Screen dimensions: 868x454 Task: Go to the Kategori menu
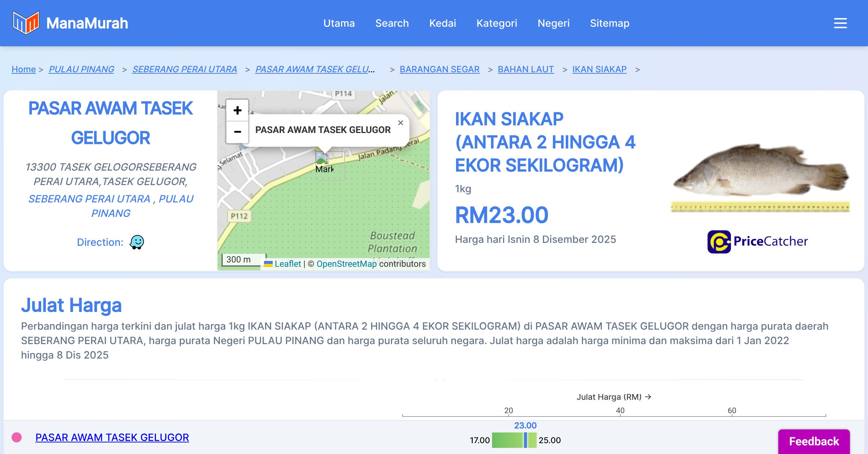[497, 23]
